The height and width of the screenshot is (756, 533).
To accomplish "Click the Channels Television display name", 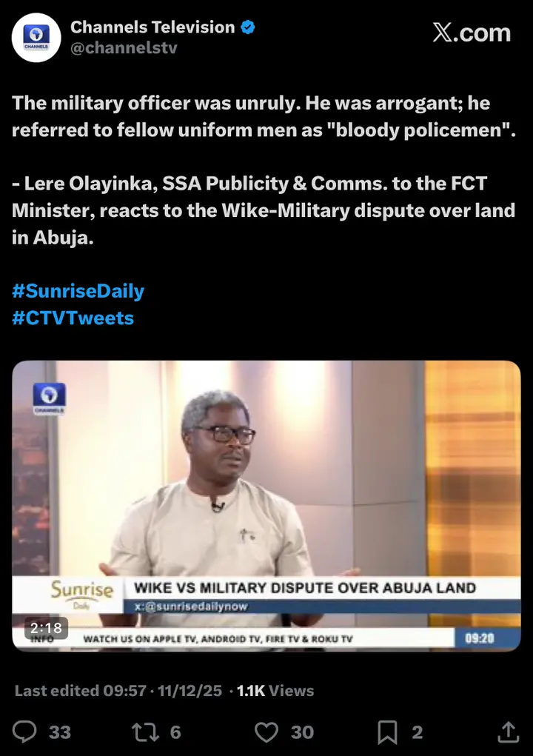I will click(152, 27).
